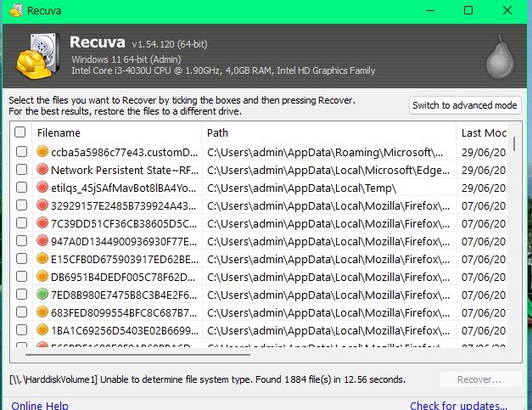Select filename 947A0D1344900936930F77E...
Viewport: 532px width, 410px height.
124,241
